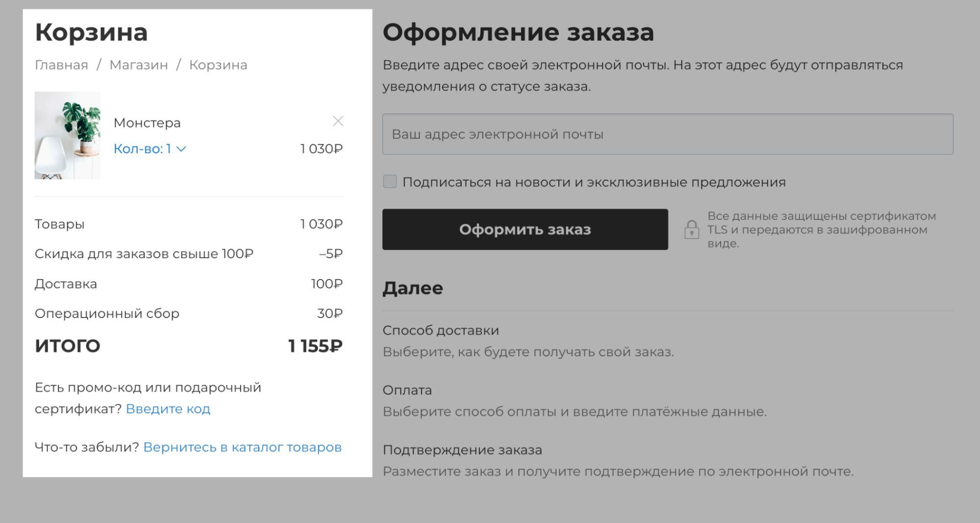
Task: Go to Главная in breadcrumbs
Action: (x=61, y=65)
